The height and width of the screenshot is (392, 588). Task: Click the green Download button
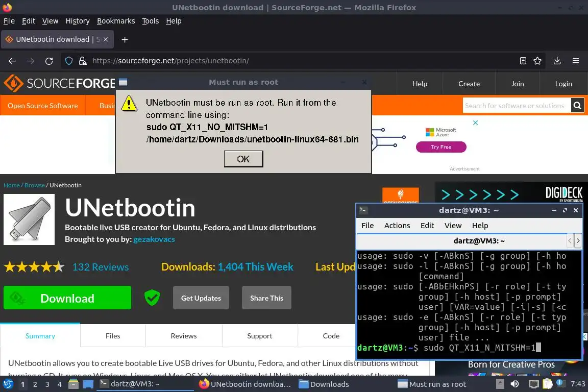(67, 298)
